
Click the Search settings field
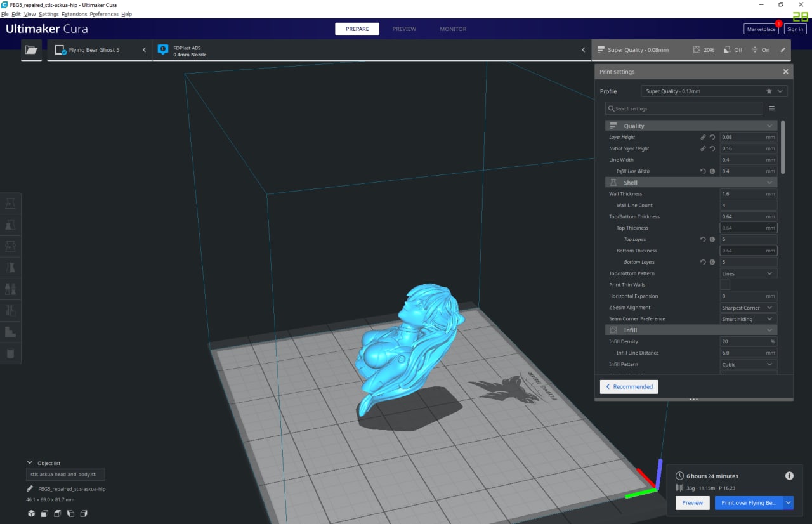click(684, 108)
